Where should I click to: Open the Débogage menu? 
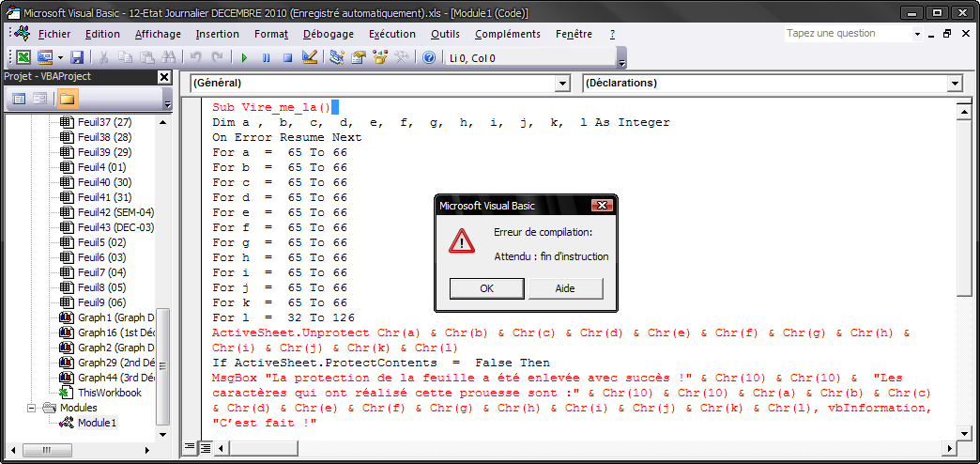pyautogui.click(x=329, y=34)
